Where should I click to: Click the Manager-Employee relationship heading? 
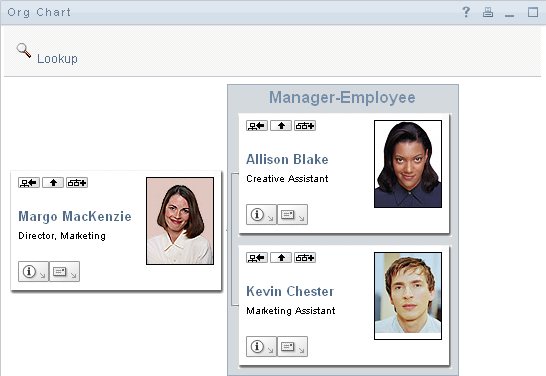pos(342,97)
